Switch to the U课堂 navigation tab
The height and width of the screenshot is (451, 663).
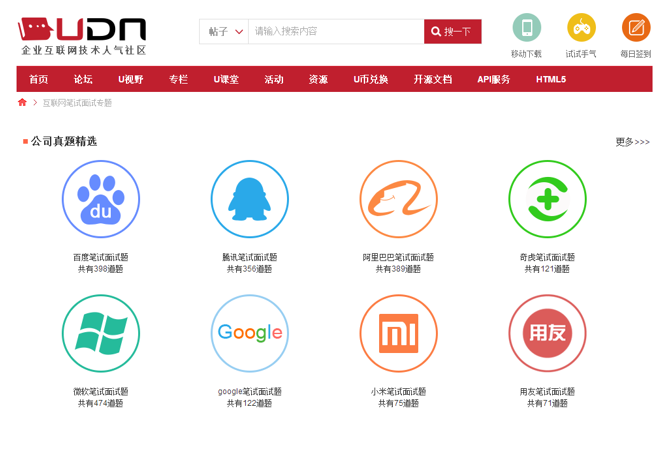coord(226,79)
